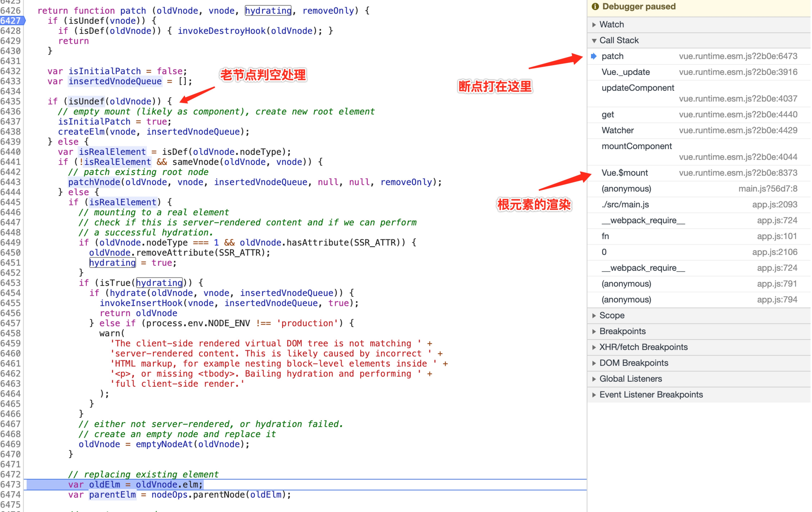Click line number 6473 in gutter
The height and width of the screenshot is (512, 812).
(11, 484)
